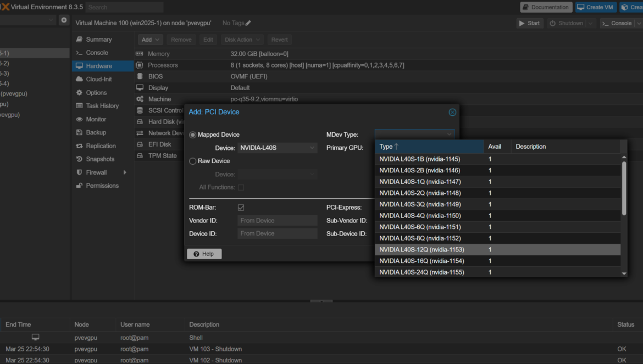Viewport: 643px width, 364px height.
Task: Select NVIDIA L40S-12Q (nvidia-1153)
Action: coord(498,250)
